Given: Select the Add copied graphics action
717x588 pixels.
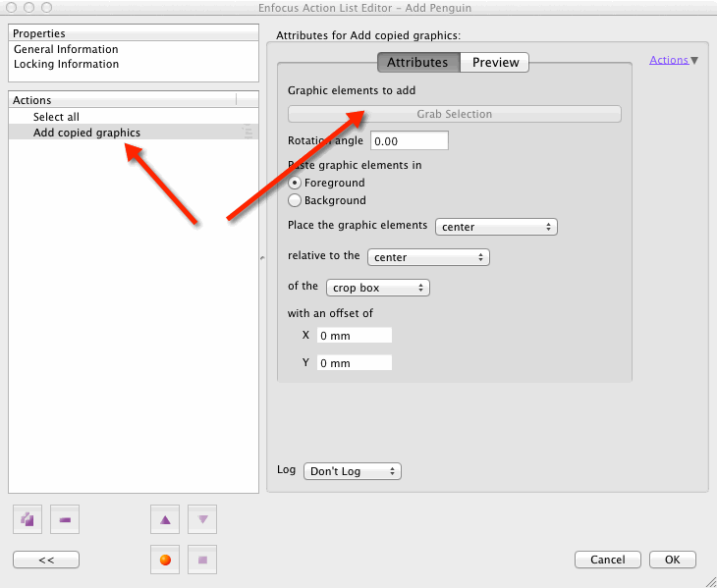Looking at the screenshot, I should click(x=134, y=133).
